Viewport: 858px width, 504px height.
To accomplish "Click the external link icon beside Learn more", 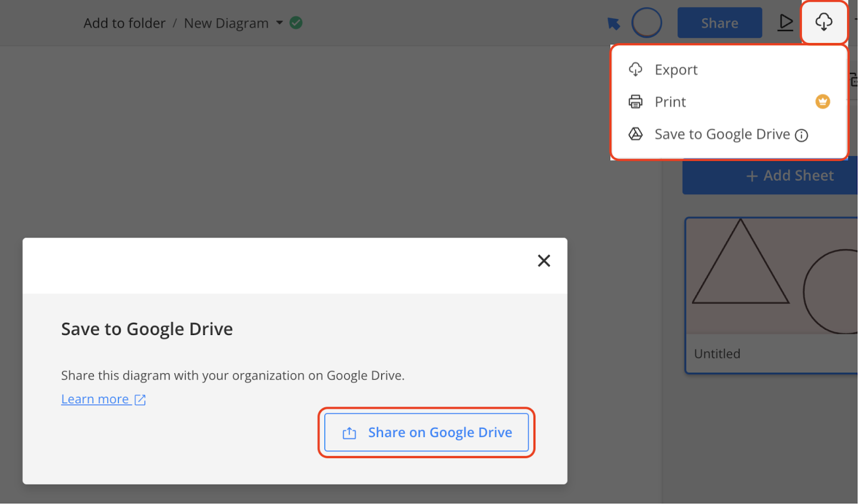I will tap(140, 400).
